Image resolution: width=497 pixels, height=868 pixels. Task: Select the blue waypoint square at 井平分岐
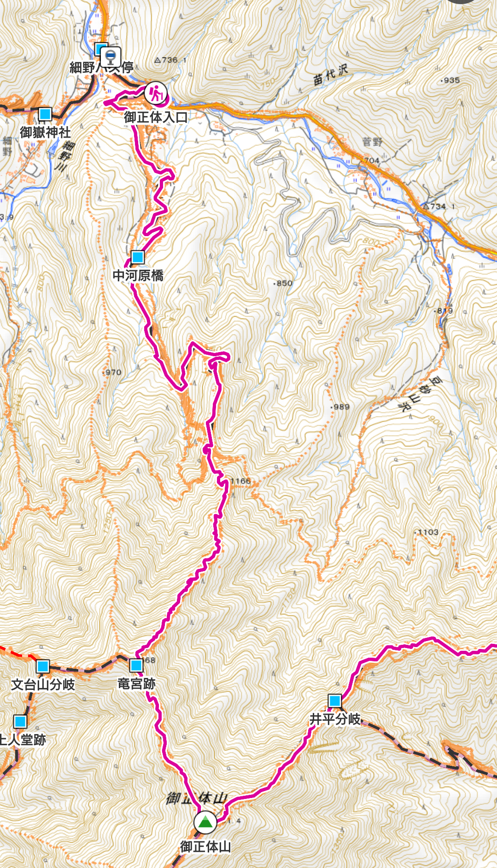point(335,701)
